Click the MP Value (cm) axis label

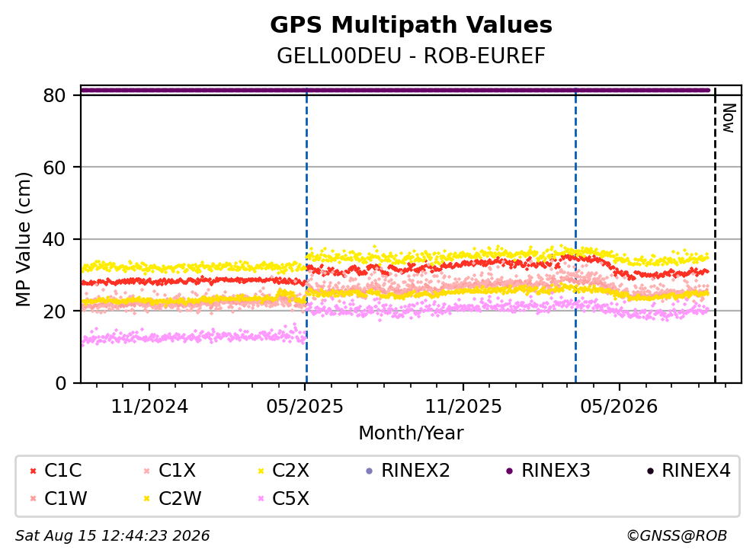(x=23, y=239)
